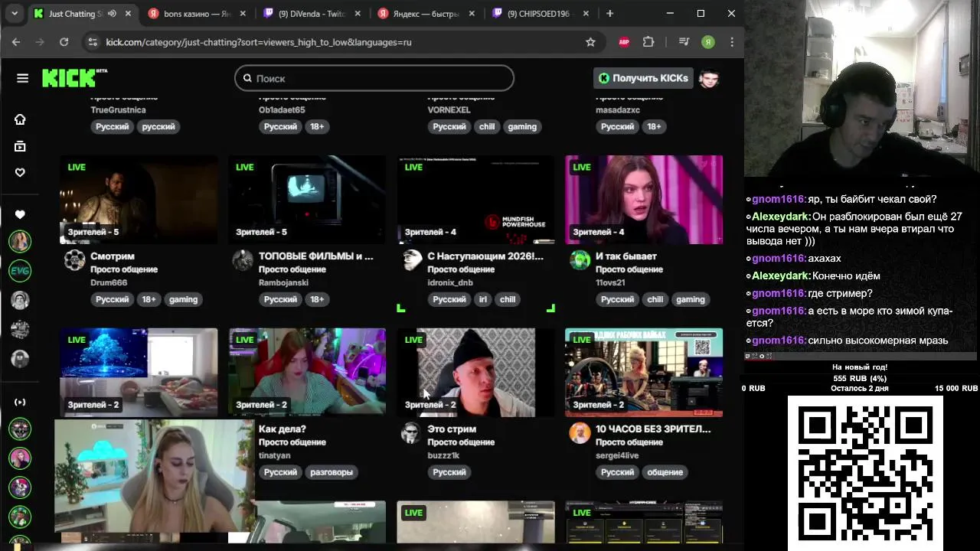
Task: Click the browser address bar URL
Action: point(259,42)
